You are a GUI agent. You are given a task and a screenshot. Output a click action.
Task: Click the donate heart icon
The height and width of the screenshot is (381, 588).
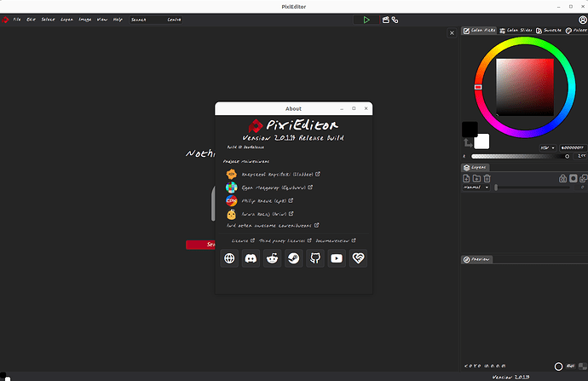(359, 258)
